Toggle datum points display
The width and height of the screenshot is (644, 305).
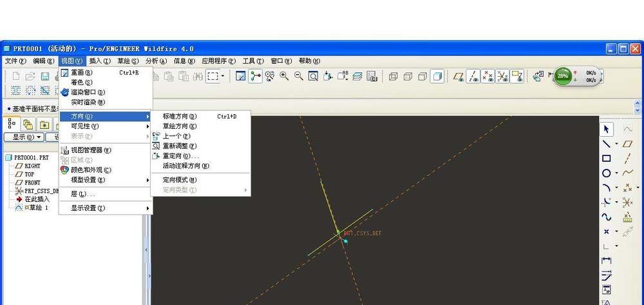coord(488,76)
